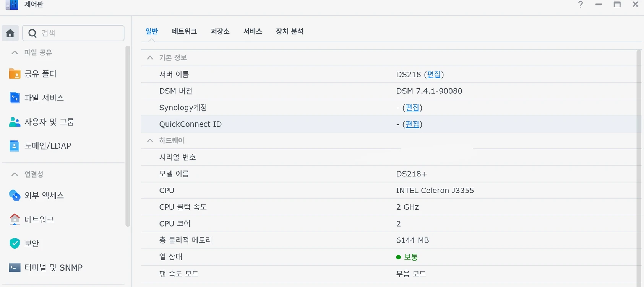Click the 열 상태 row label
The height and width of the screenshot is (287, 644).
click(x=170, y=257)
